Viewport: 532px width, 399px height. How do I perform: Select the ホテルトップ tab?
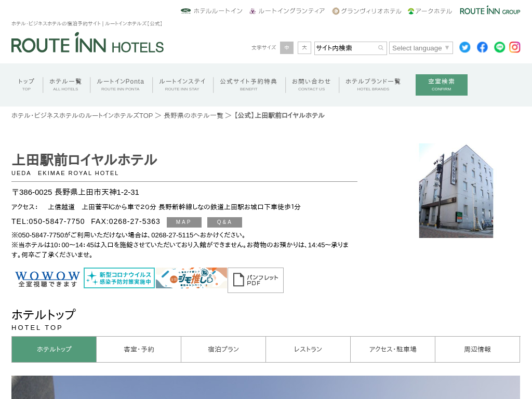(x=54, y=349)
